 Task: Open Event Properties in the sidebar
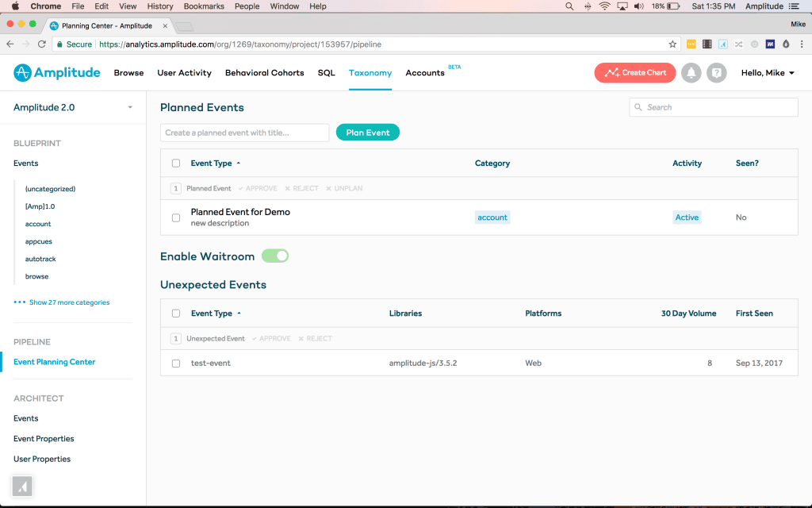point(44,439)
